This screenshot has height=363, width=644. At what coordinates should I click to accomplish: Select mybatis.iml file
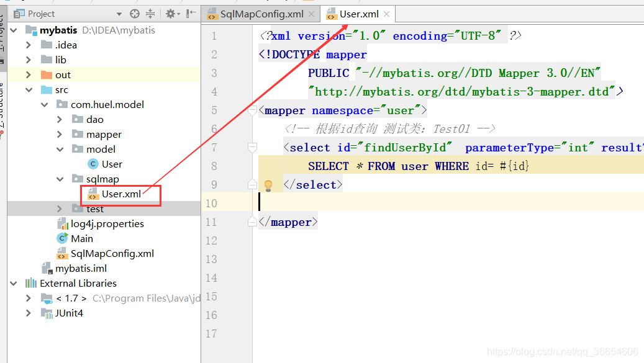click(x=81, y=269)
